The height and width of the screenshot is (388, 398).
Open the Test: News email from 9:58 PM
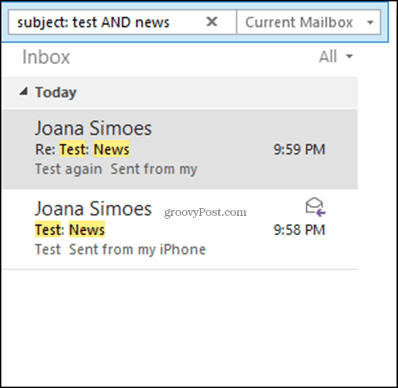pos(180,229)
